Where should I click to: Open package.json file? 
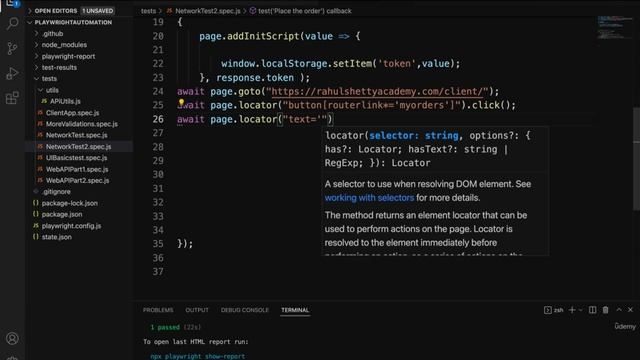tap(62, 214)
